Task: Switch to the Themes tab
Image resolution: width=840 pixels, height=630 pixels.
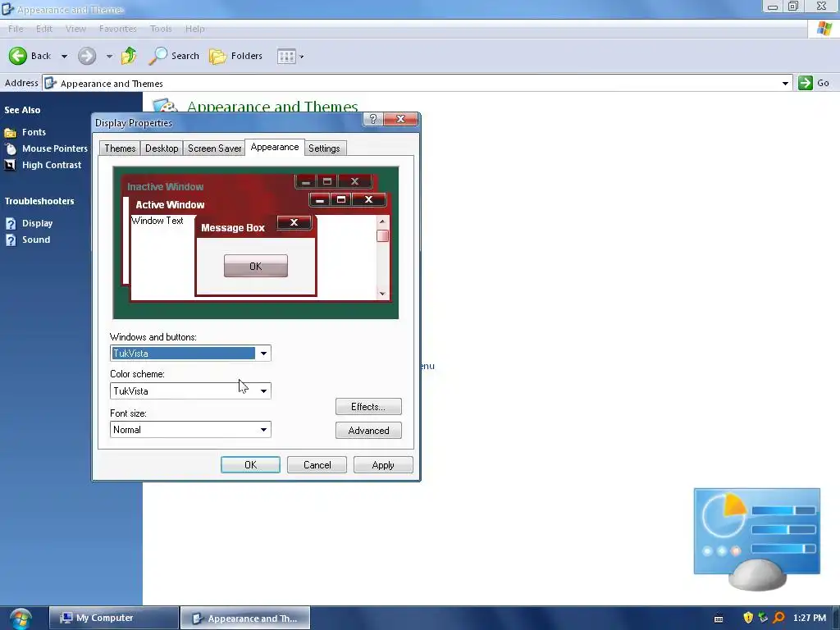Action: tap(120, 148)
